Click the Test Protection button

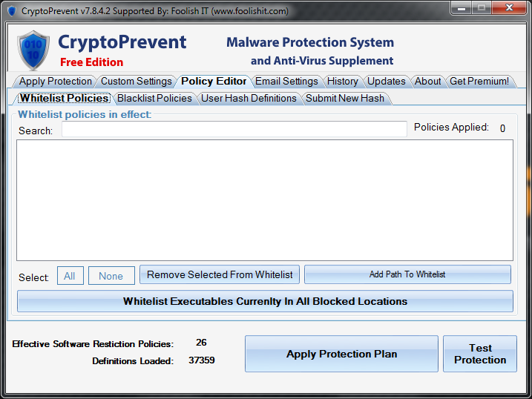[x=480, y=354]
